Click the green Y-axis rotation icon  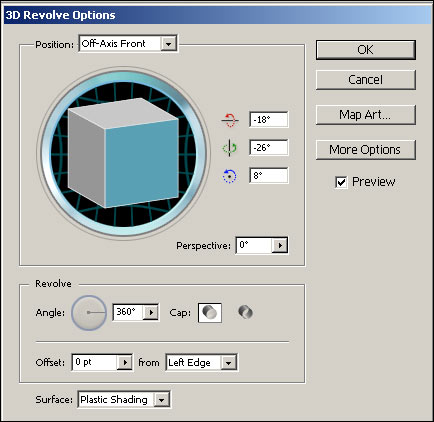click(x=230, y=148)
